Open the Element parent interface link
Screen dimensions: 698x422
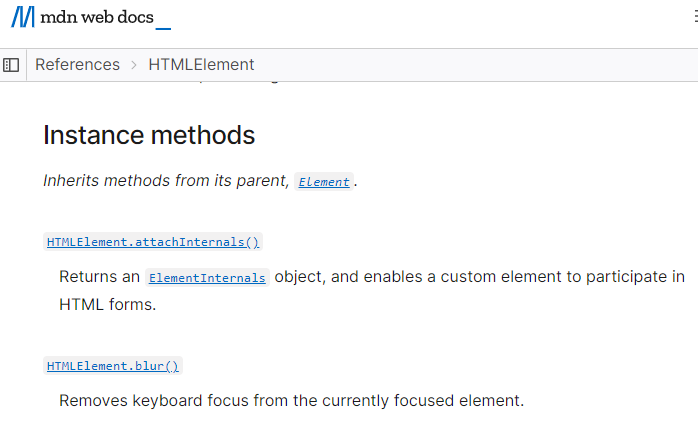coord(325,182)
